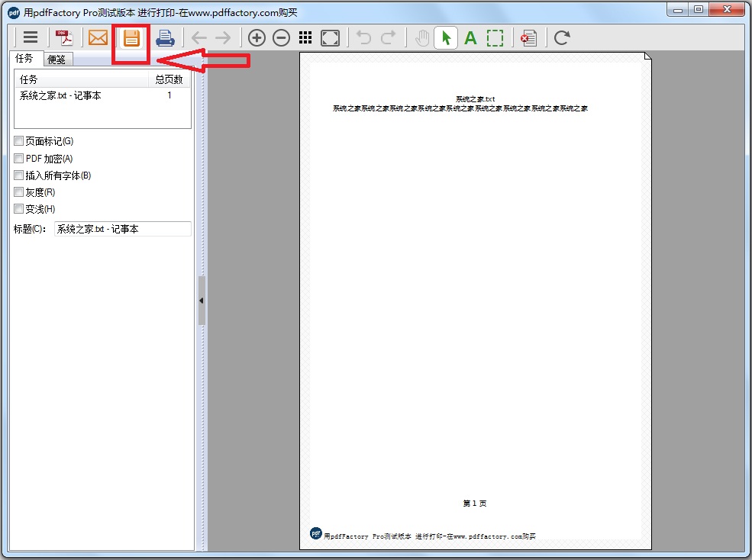Viewport: 752px width, 560px height.
Task: Switch to the 便笺 tab
Action: point(56,60)
